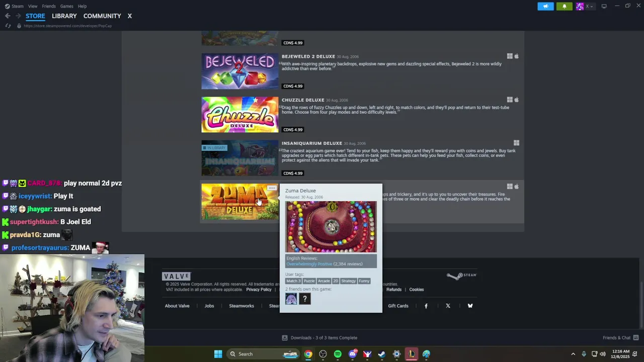Image resolution: width=644 pixels, height=362 pixels.
Task: Click Zuma Deluxe screenshot in hover popup
Action: pyautogui.click(x=331, y=227)
